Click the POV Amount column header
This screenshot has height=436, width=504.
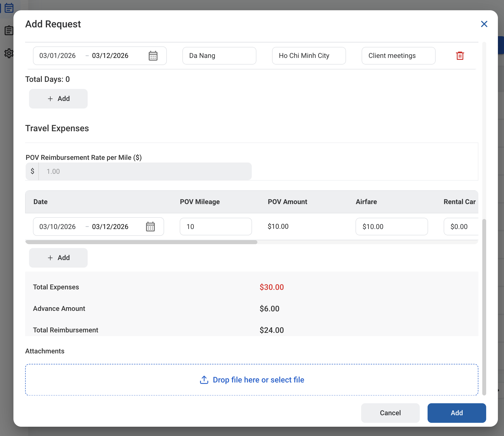pos(287,202)
